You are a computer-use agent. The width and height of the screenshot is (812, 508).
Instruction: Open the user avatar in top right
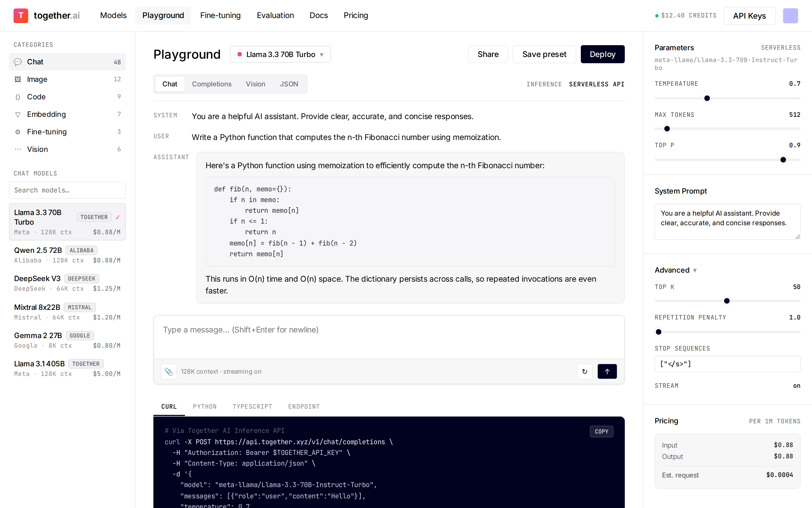pos(790,16)
